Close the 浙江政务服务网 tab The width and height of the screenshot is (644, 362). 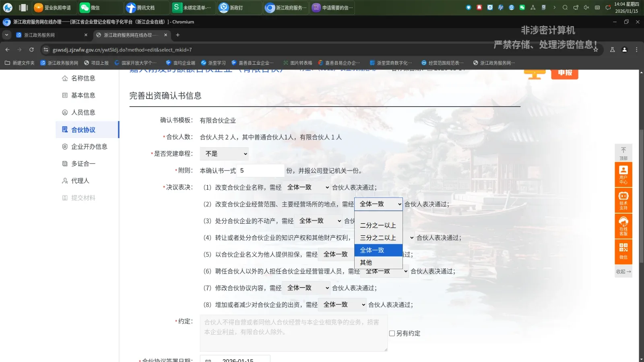point(86,35)
